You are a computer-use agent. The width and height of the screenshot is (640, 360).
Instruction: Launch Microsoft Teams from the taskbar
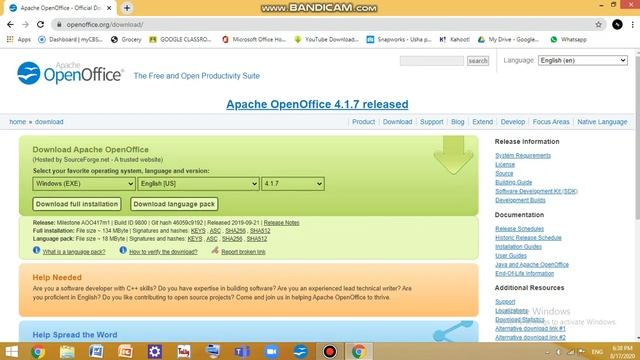point(242,351)
